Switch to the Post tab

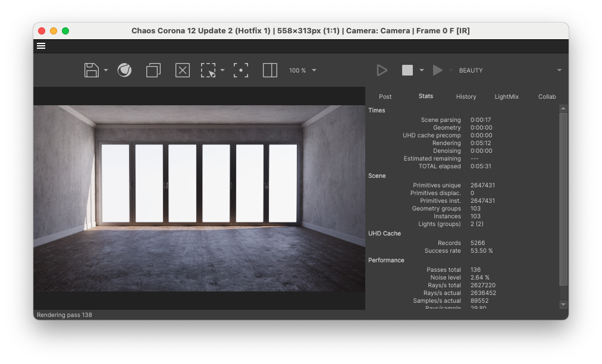point(385,97)
